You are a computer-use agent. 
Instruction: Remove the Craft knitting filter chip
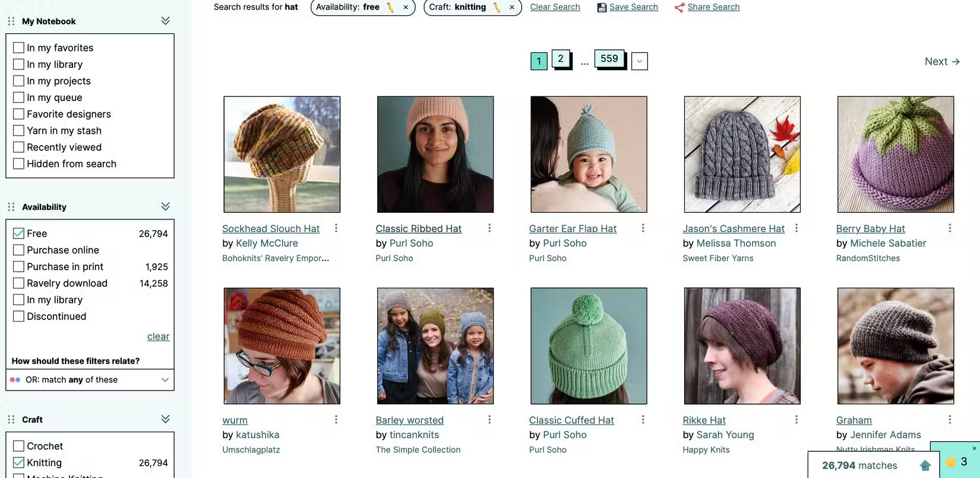(x=512, y=7)
